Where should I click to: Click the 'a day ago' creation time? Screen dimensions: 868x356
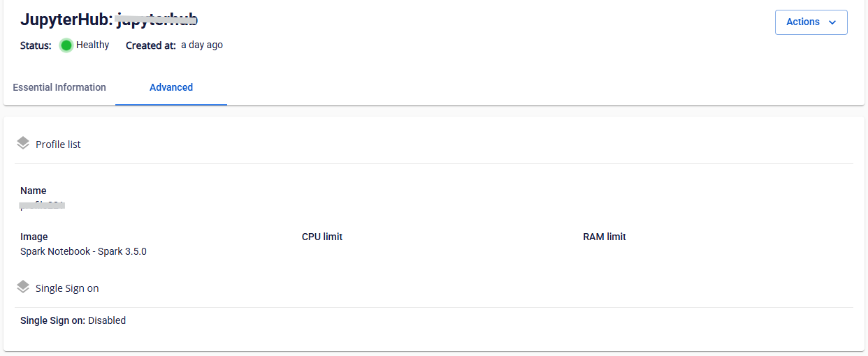(202, 45)
